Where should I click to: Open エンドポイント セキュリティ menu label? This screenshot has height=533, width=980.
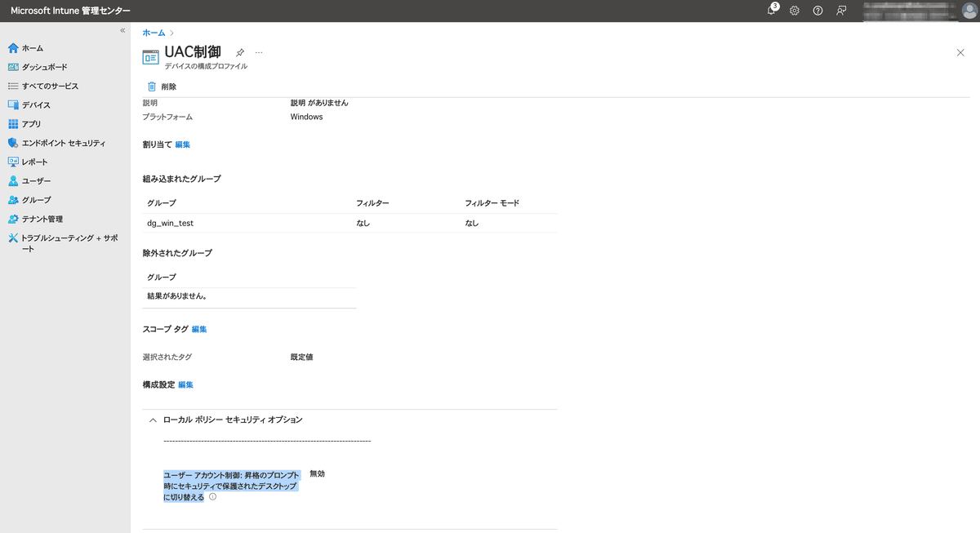tap(64, 143)
